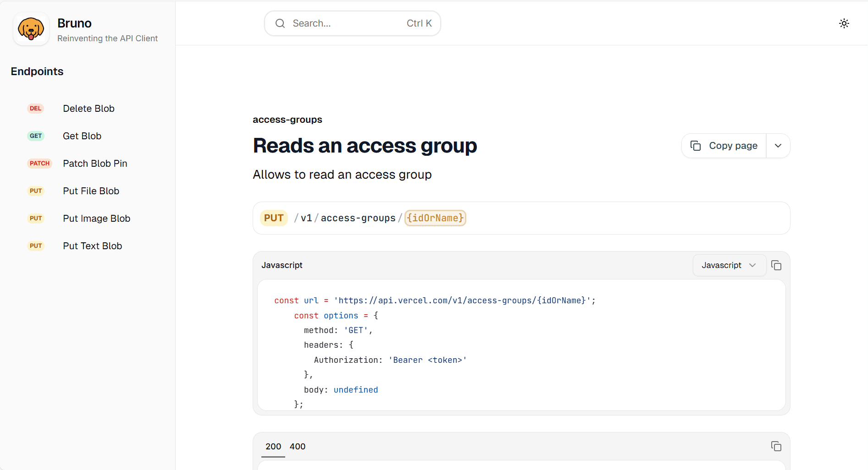Screen dimensions: 868x470
Task: Toggle the light/dark theme with the sun icon
Action: [x=844, y=23]
